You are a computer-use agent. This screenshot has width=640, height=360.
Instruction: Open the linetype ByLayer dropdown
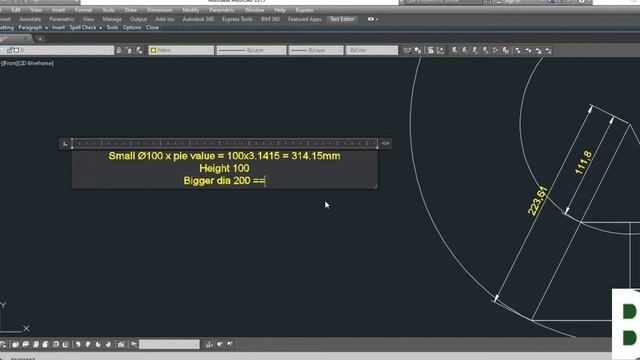[251, 50]
